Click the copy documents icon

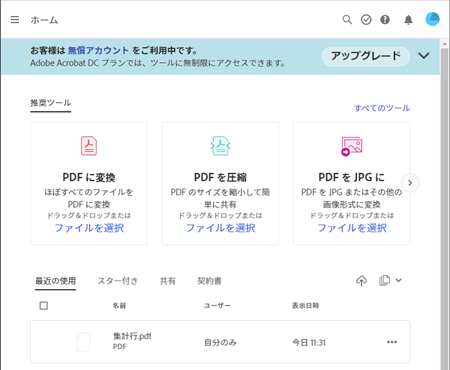point(384,280)
